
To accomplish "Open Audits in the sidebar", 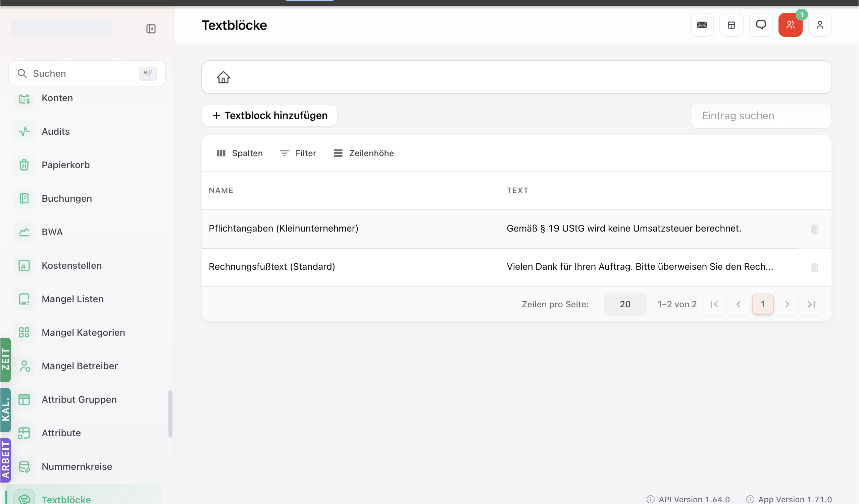I will [56, 131].
